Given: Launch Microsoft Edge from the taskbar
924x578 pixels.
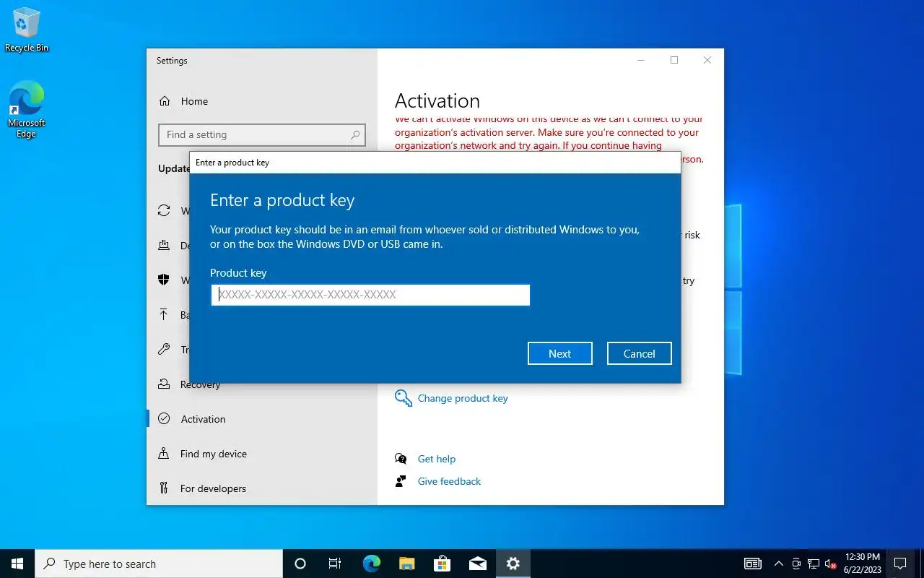Looking at the screenshot, I should pyautogui.click(x=371, y=564).
